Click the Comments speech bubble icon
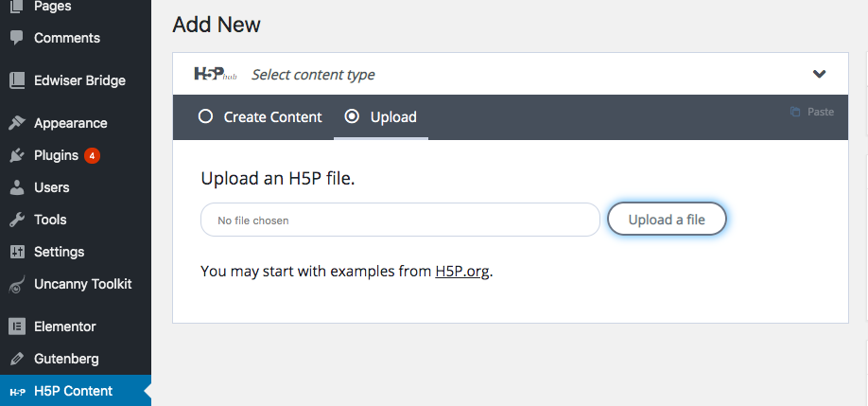Screen dimensions: 868x406 pyautogui.click(x=17, y=38)
